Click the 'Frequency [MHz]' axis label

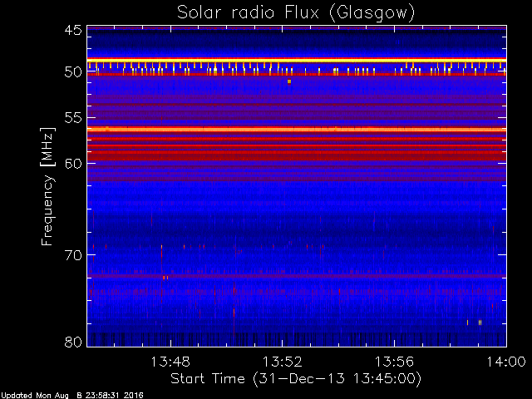click(47, 186)
